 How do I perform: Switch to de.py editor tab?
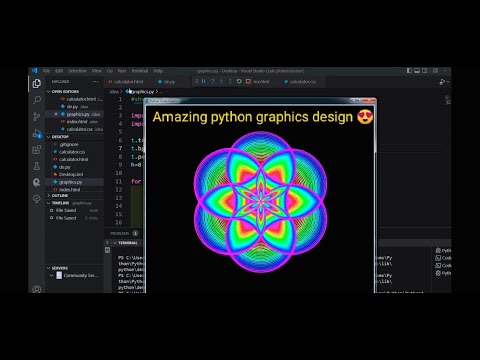[167, 82]
